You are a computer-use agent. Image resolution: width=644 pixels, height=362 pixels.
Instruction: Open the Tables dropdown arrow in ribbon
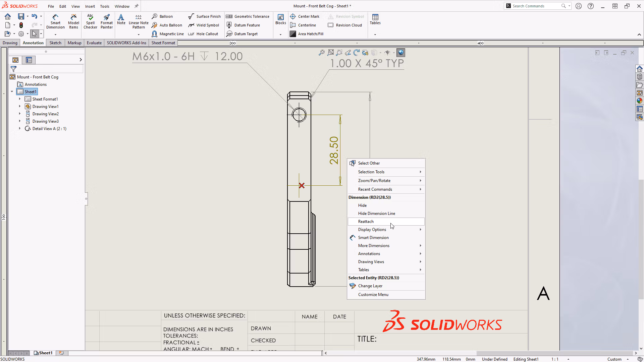click(375, 35)
